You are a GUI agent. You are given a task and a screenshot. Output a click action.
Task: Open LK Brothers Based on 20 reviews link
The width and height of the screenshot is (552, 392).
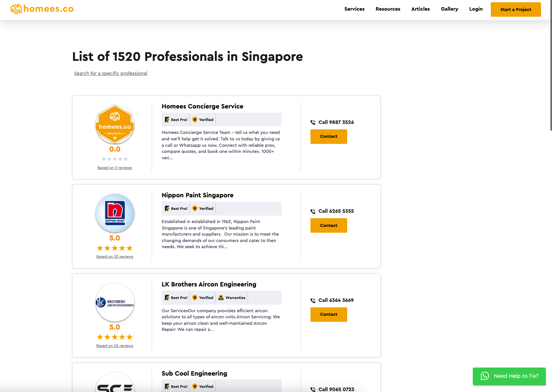click(x=115, y=346)
